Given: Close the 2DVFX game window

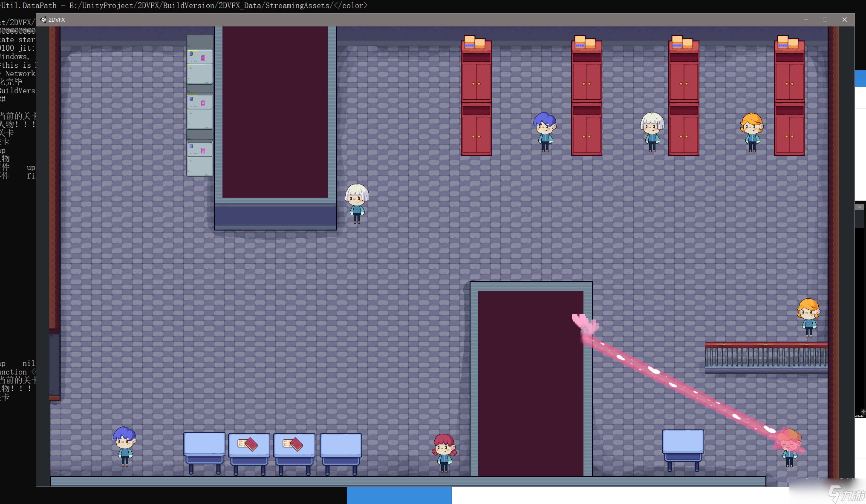Looking at the screenshot, I should click(x=844, y=20).
